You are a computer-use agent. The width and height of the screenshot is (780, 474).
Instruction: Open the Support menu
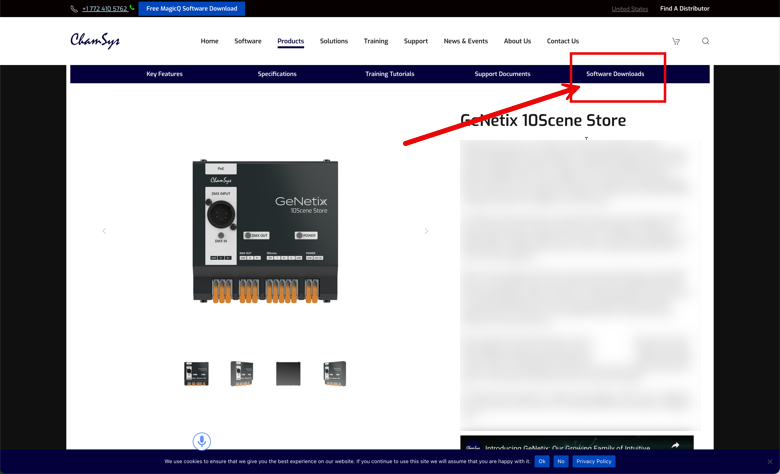(416, 41)
